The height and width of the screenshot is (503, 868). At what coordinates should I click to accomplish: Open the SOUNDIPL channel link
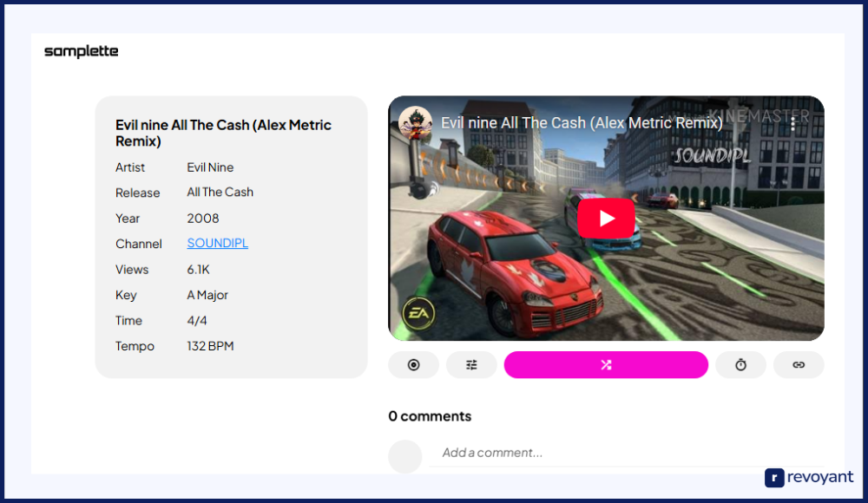(x=218, y=243)
